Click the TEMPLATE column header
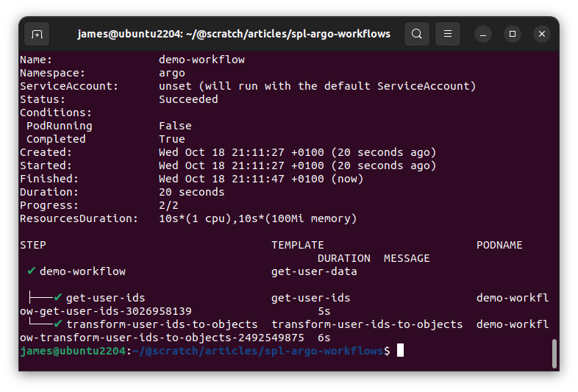This screenshot has width=578, height=392. click(x=297, y=245)
